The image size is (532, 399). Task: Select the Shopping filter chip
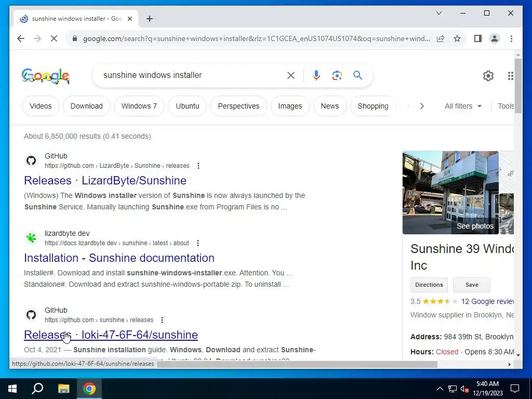click(373, 106)
